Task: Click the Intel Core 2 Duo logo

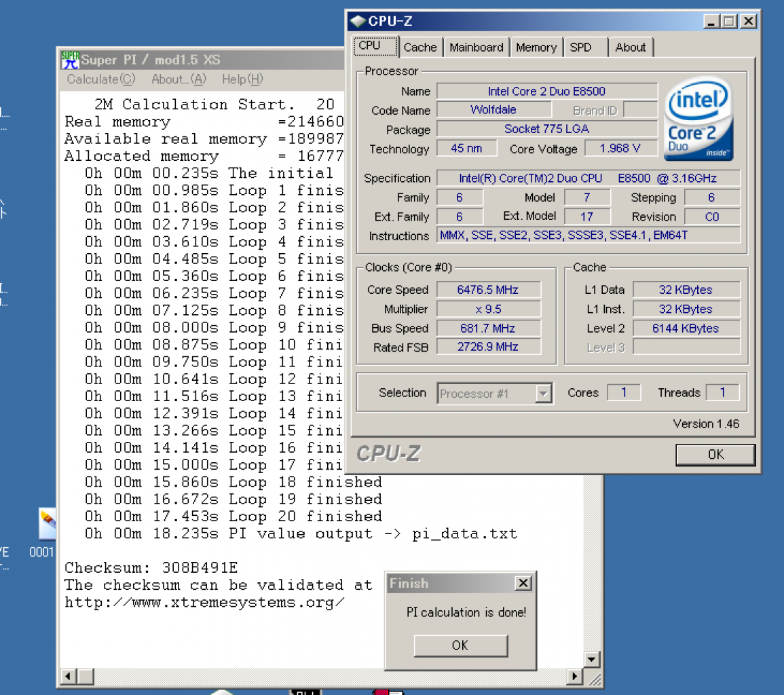Action: click(698, 119)
